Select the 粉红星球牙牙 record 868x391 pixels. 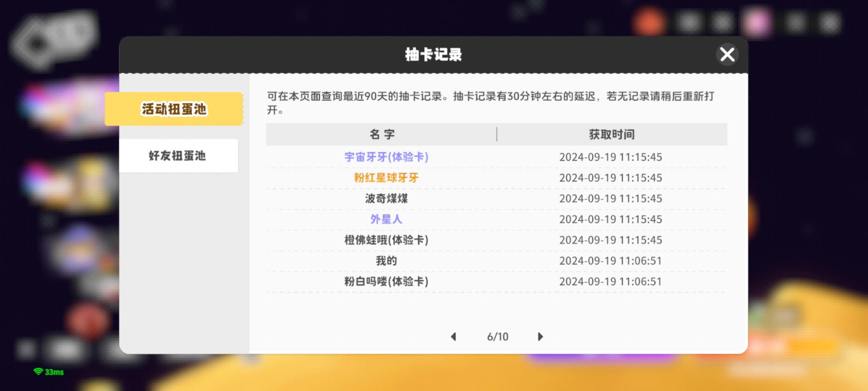[386, 178]
